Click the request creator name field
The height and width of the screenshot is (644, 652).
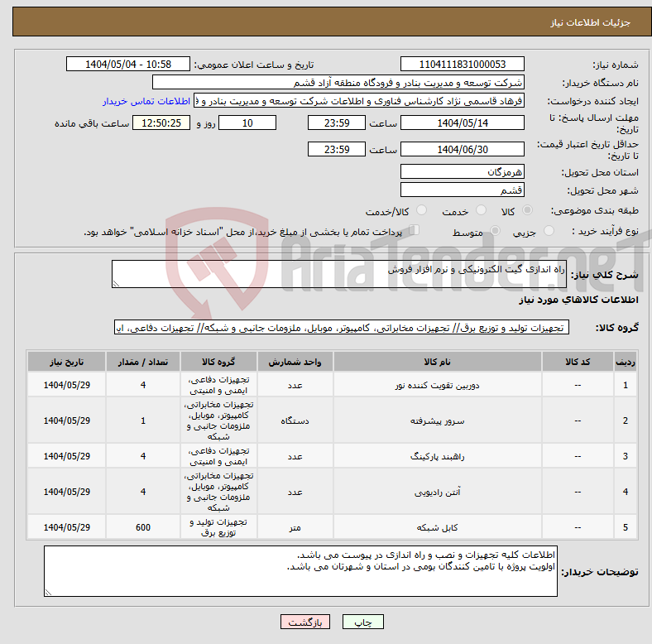click(x=359, y=101)
